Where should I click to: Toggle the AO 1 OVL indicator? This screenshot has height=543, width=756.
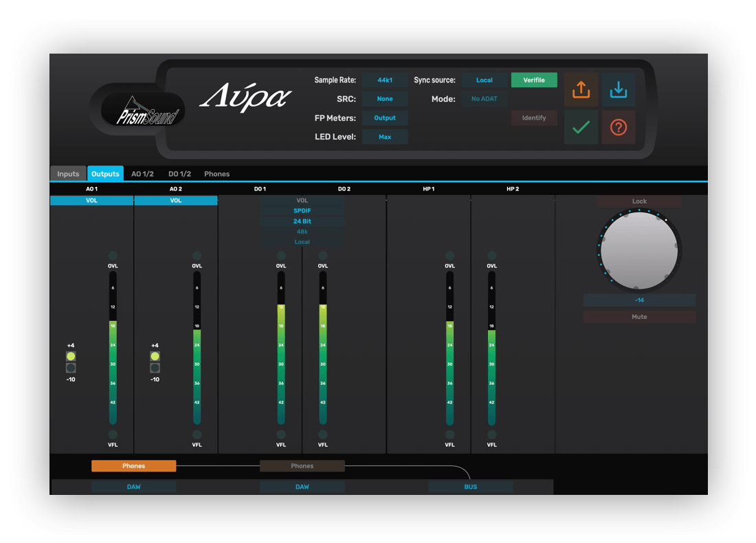[x=113, y=256]
